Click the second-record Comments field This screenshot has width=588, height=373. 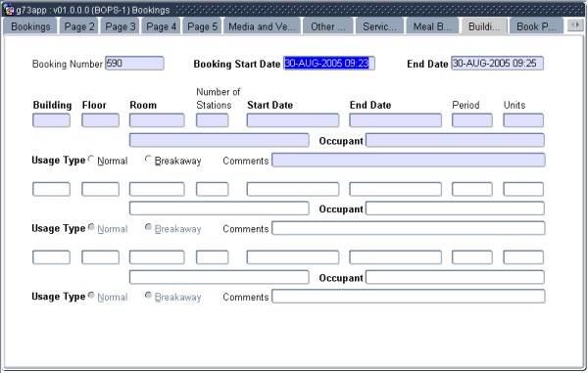pyautogui.click(x=409, y=228)
